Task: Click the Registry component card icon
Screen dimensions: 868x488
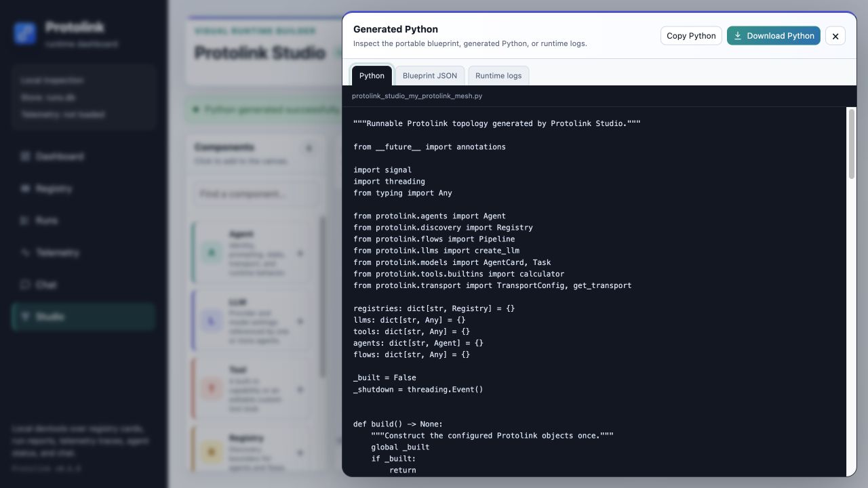Action: 212,451
